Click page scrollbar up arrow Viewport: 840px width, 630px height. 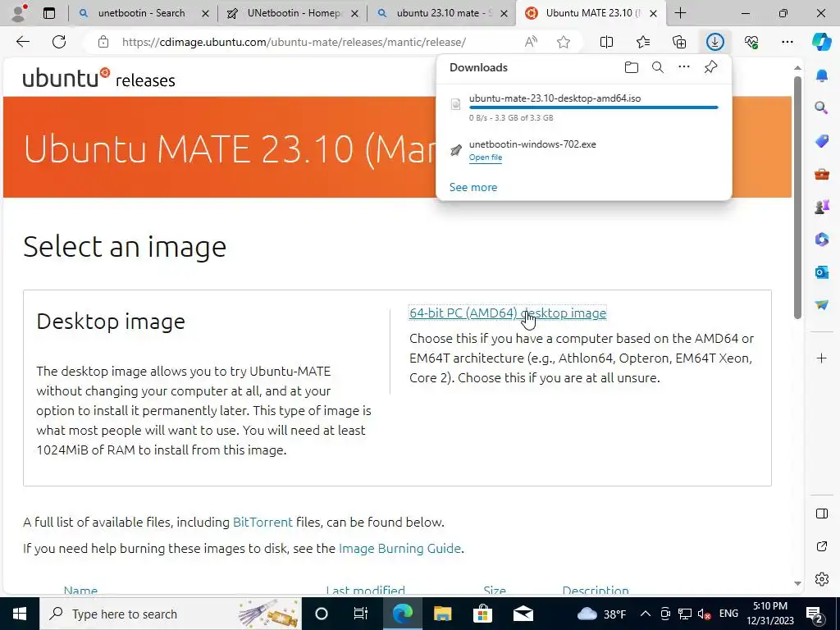(x=797, y=67)
